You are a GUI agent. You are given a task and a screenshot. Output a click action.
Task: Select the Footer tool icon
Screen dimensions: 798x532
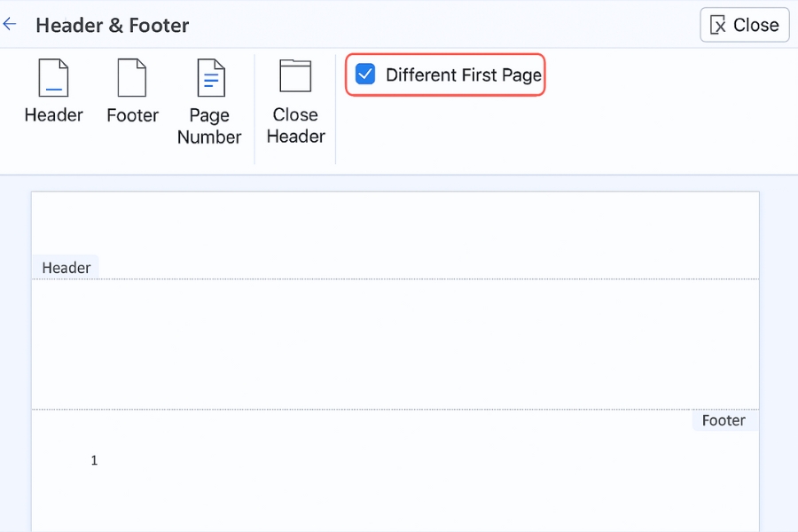pos(132,78)
